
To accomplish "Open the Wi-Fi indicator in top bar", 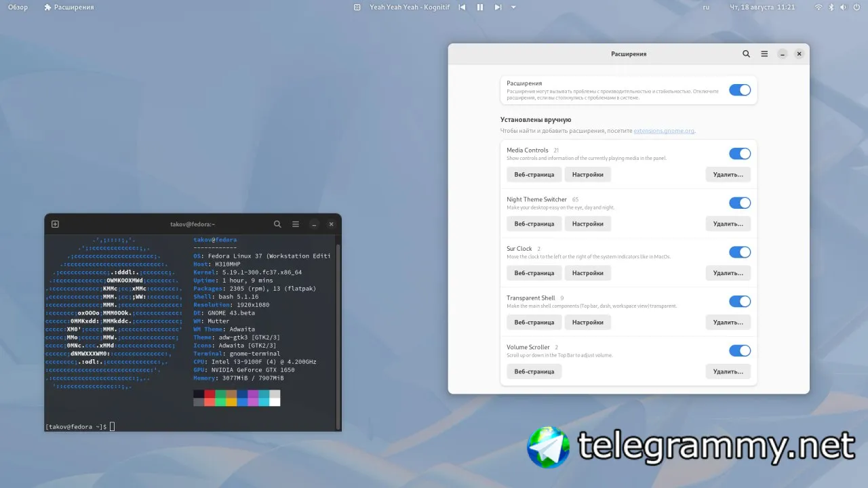I will coord(818,7).
